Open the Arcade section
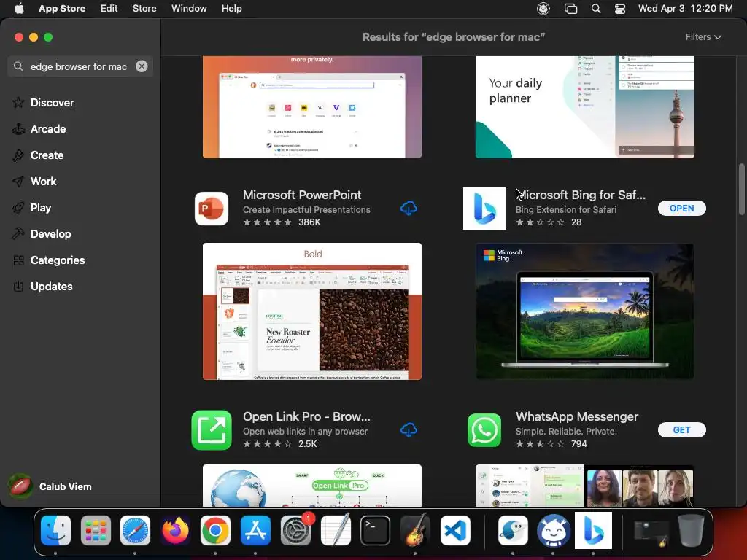This screenshot has width=747, height=560. (48, 128)
